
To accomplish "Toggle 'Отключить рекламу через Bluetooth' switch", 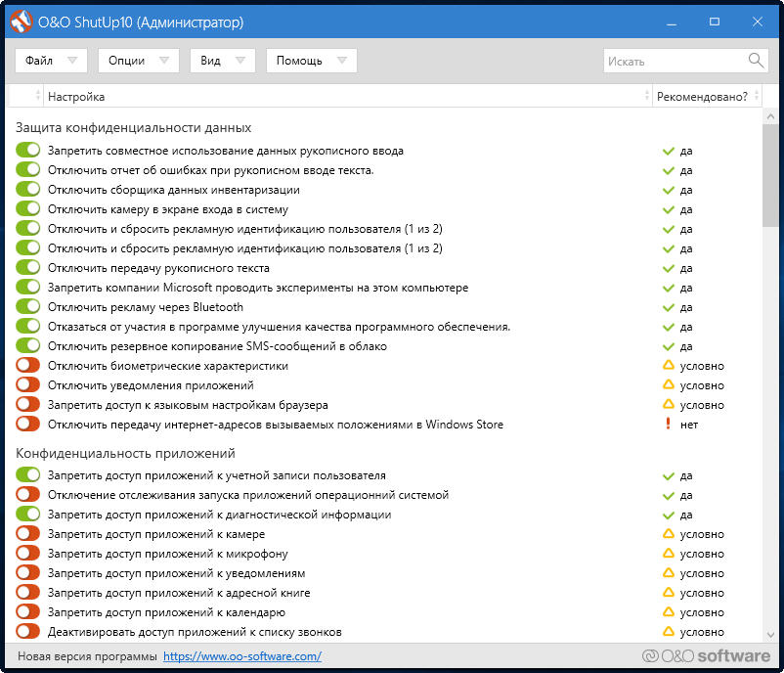I will click(27, 306).
